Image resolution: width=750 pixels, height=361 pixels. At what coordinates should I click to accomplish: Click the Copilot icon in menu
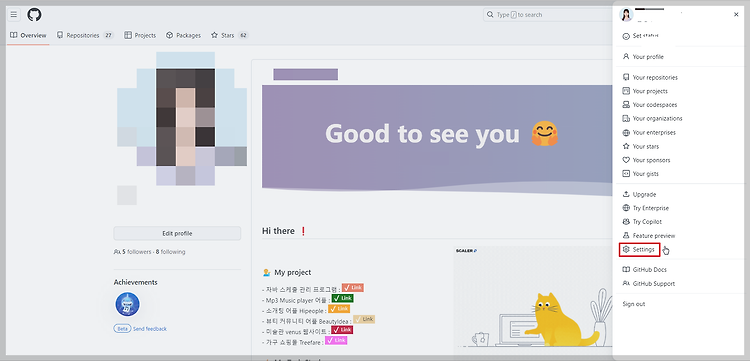click(x=626, y=222)
